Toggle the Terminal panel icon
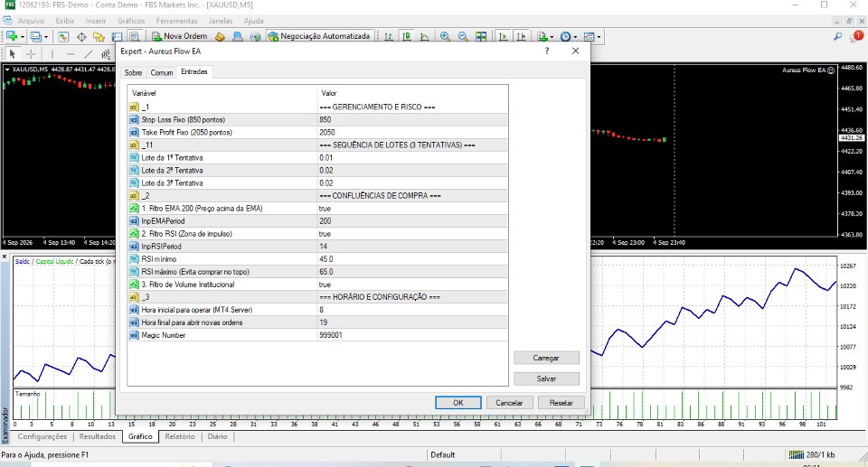This screenshot has height=467, width=868. pyautogui.click(x=117, y=36)
